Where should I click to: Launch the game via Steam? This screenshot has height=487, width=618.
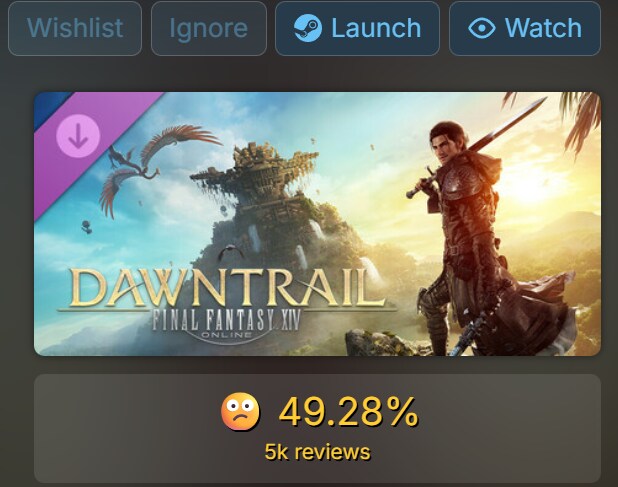357,28
